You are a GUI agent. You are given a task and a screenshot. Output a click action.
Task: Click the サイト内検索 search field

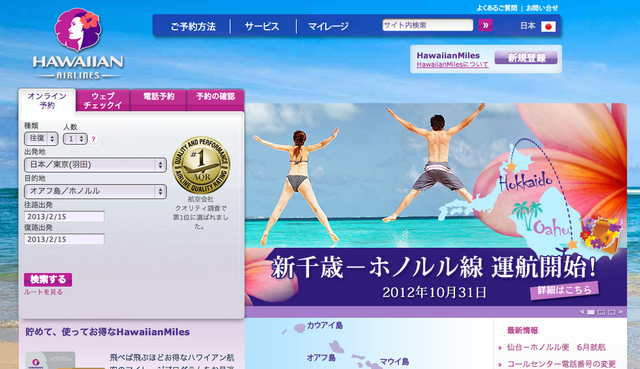click(x=428, y=25)
